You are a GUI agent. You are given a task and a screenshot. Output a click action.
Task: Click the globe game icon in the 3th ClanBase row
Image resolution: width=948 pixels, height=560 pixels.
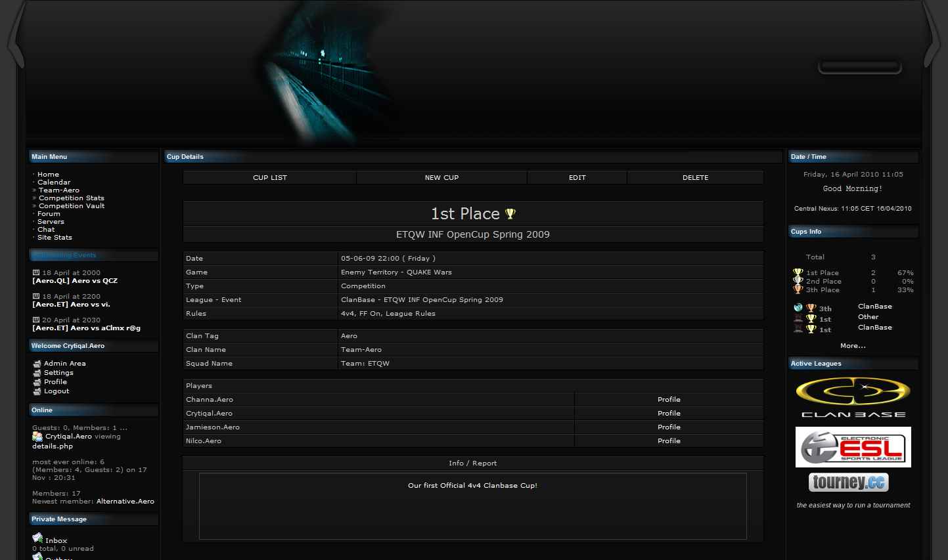coord(798,307)
